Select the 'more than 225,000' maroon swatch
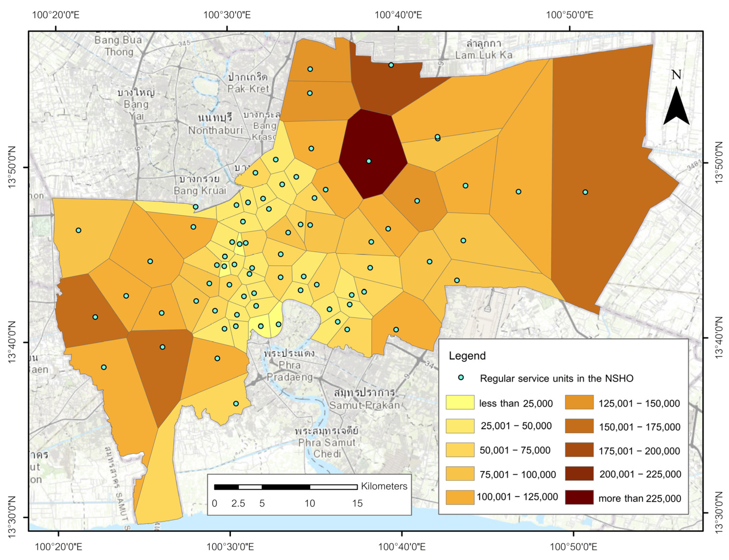The width and height of the screenshot is (729, 560). 579,497
